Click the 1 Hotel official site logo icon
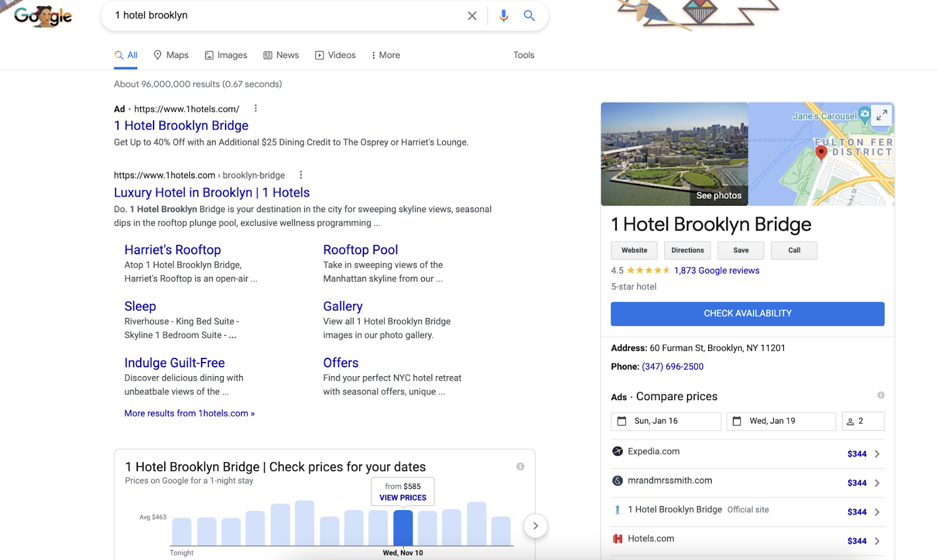This screenshot has height=560, width=938. coord(617,510)
